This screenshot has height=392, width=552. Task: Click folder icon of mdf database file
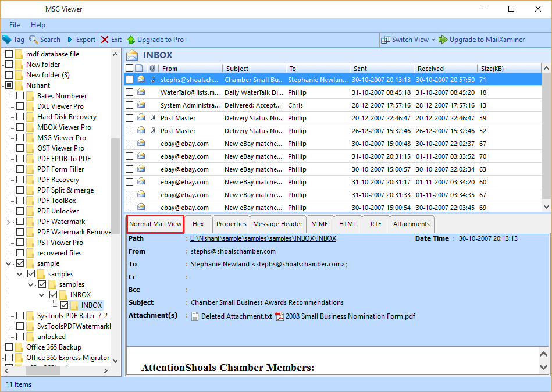click(19, 54)
